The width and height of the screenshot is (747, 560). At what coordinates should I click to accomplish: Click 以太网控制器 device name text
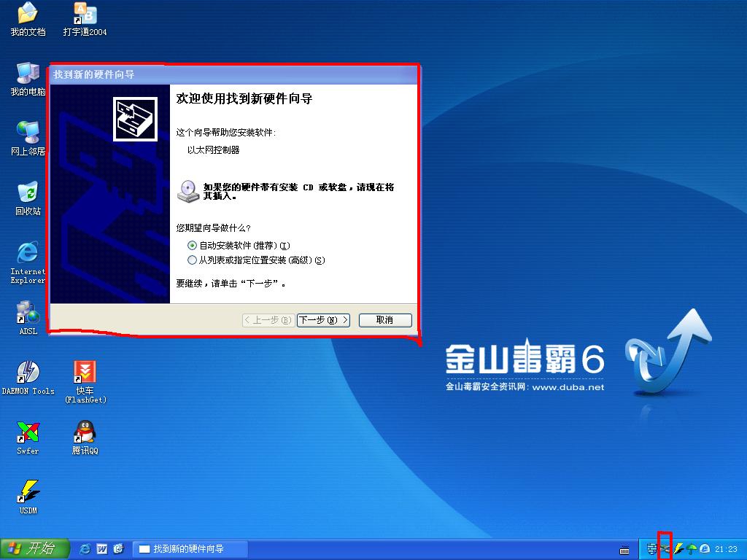point(214,150)
